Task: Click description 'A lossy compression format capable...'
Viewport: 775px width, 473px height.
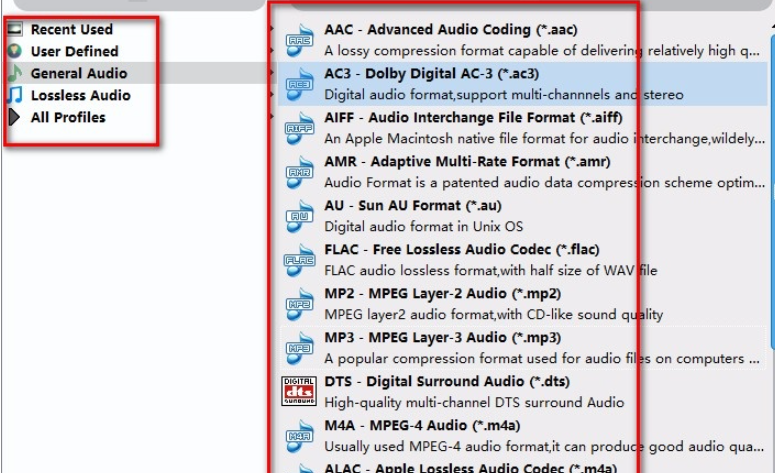Action: pos(542,51)
